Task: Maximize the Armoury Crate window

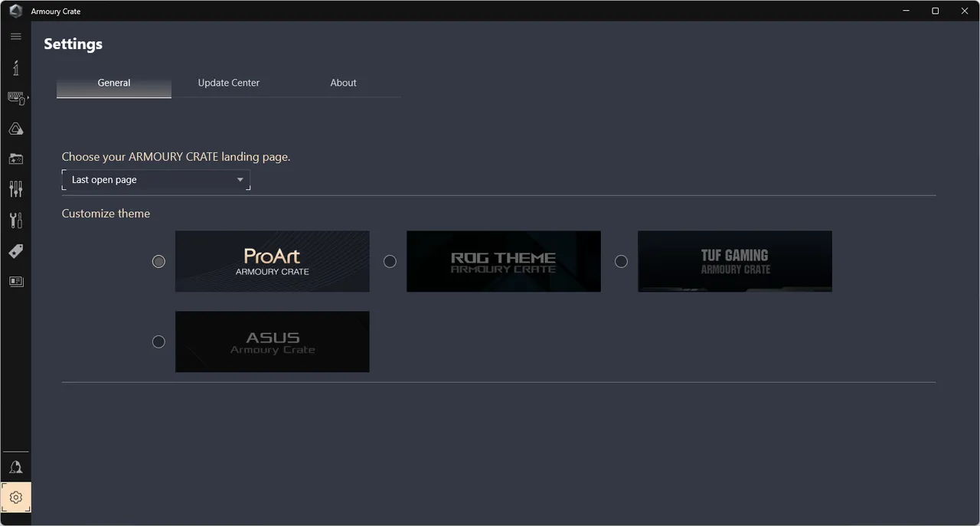Action: 935,11
